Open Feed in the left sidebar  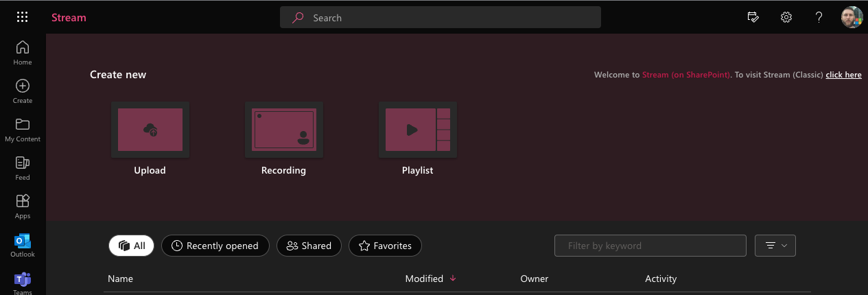(23, 168)
